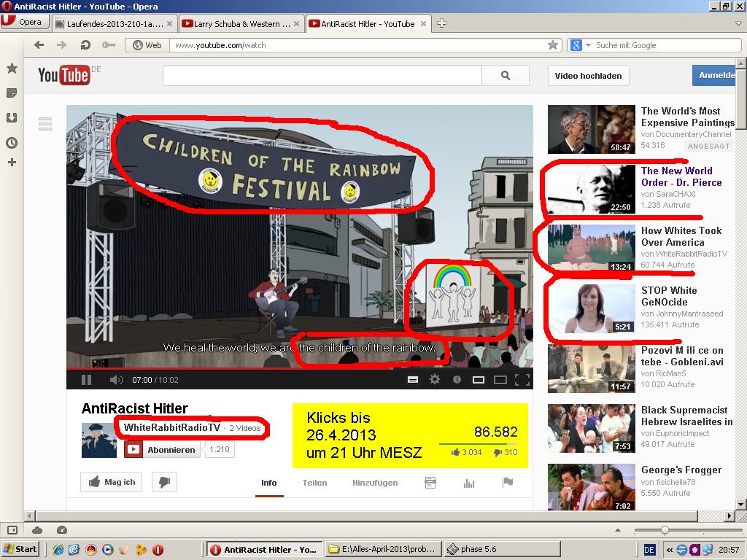Open the transcript icon below the video

click(430, 483)
